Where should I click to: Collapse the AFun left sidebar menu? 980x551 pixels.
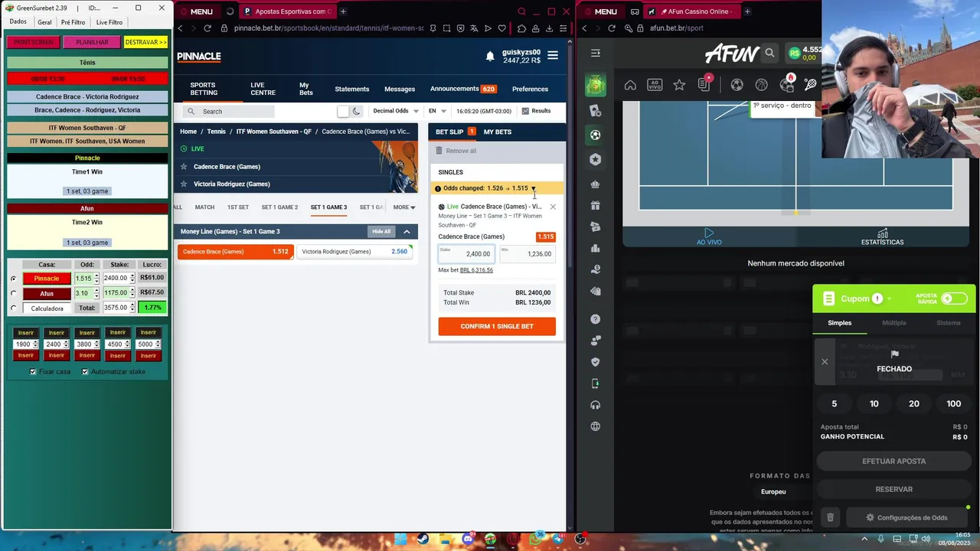596,54
